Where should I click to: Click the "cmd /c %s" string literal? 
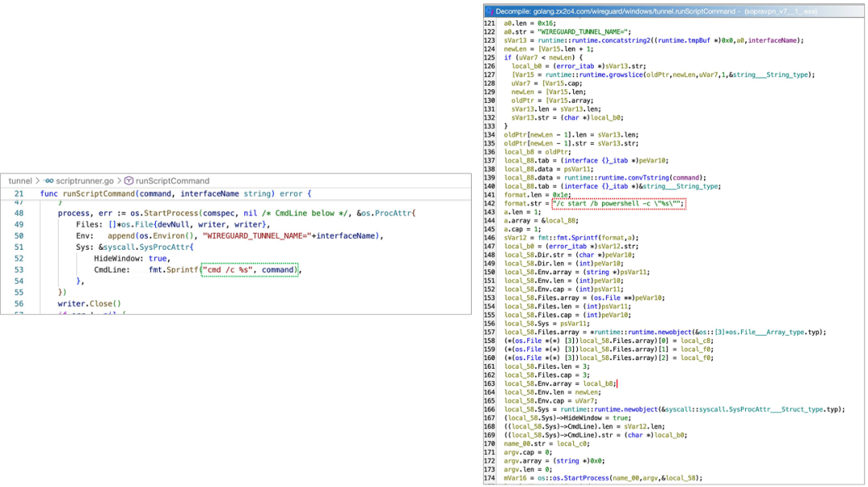click(227, 270)
